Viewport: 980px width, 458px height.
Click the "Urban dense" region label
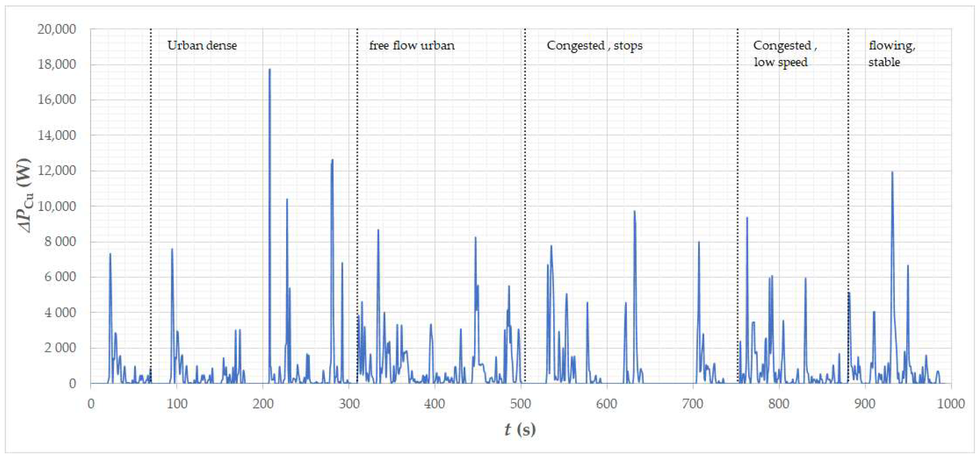202,46
